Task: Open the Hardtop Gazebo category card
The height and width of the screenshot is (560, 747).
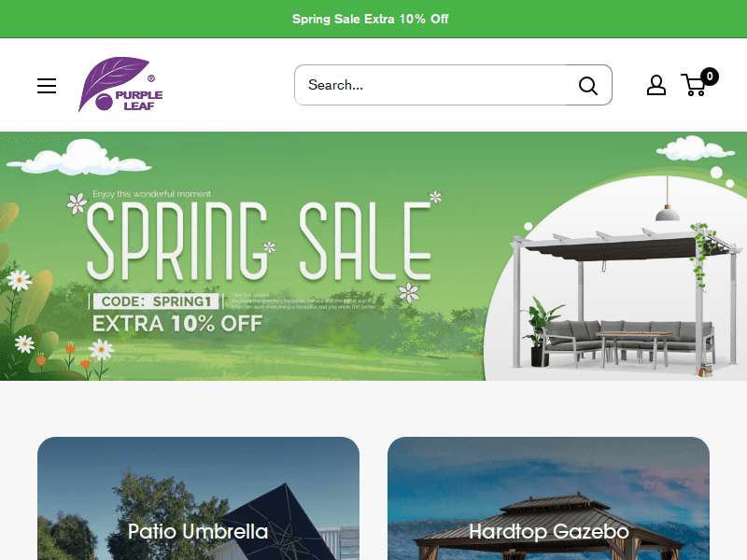Action: (x=548, y=498)
